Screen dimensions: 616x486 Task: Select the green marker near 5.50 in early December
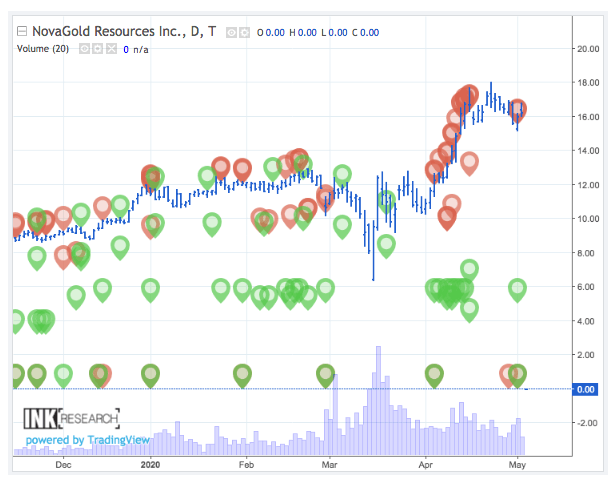pos(76,298)
